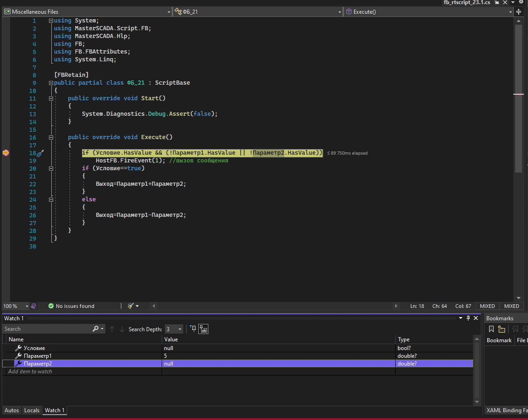
Task: Click the Watch panel scroll down arrow
Action: click(x=477, y=402)
